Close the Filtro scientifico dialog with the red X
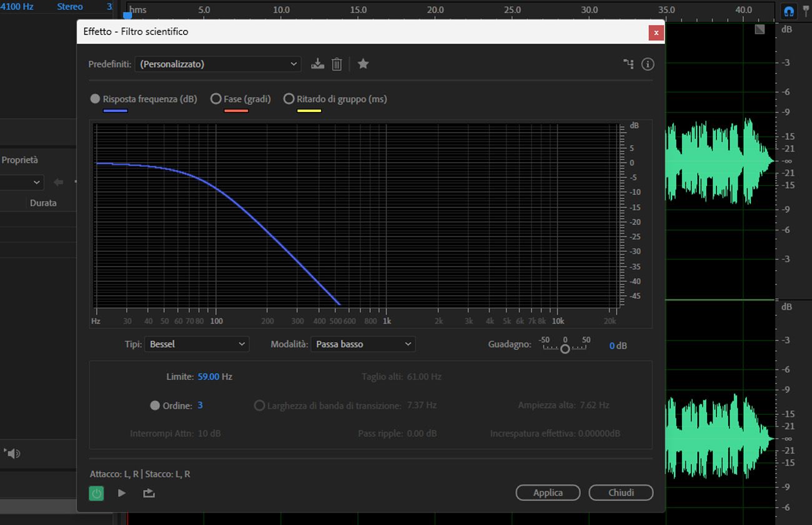Viewport: 812px width, 525px height. click(656, 32)
